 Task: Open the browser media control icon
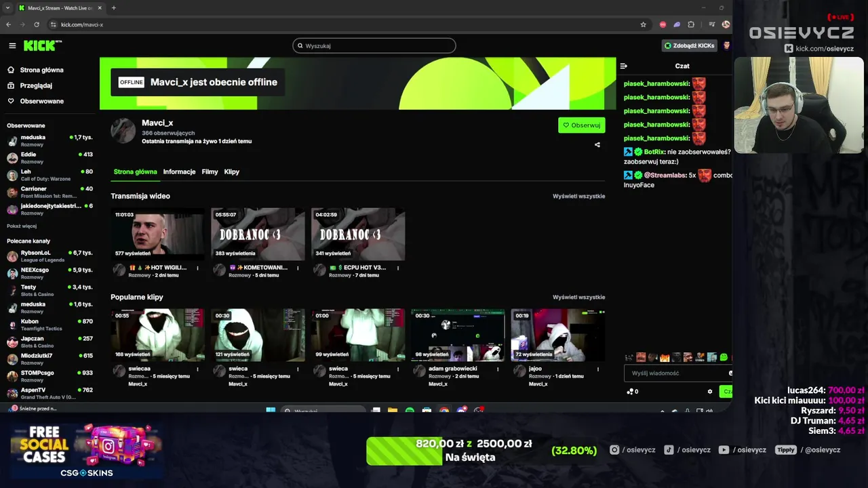(x=711, y=24)
